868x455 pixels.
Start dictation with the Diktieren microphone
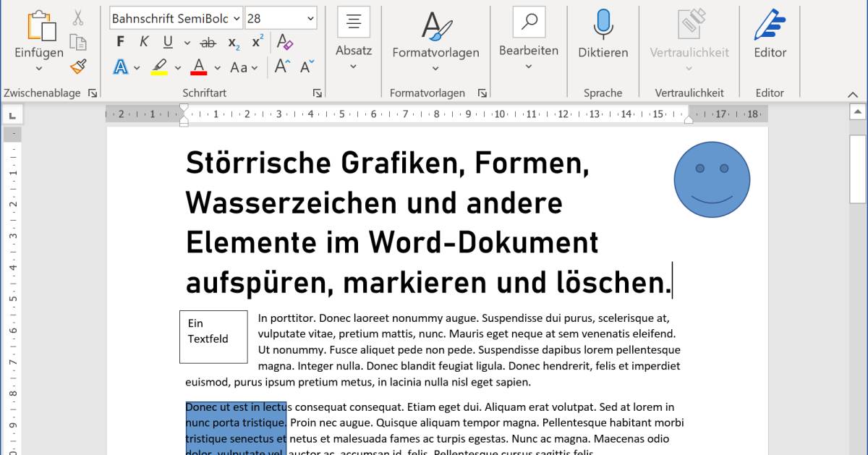[603, 25]
